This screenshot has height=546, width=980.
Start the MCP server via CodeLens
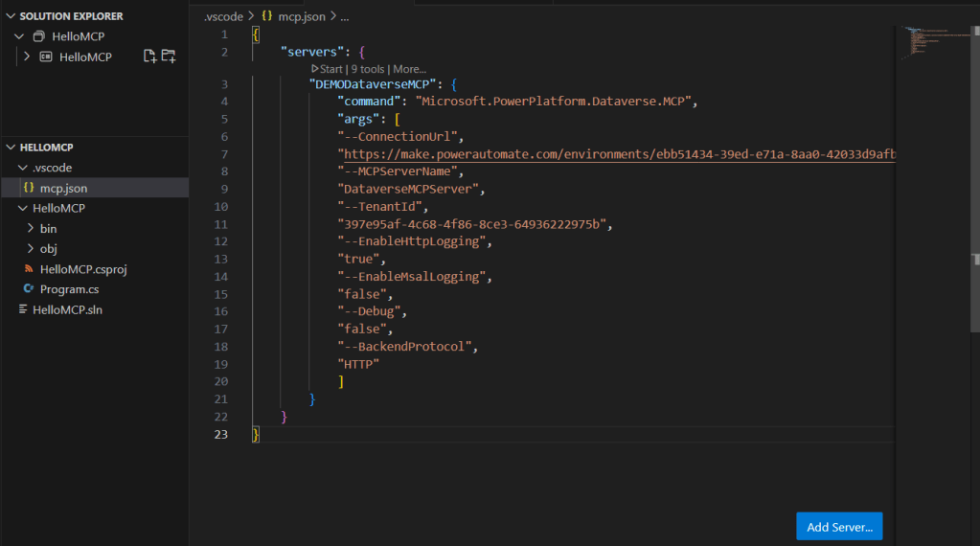[327, 69]
